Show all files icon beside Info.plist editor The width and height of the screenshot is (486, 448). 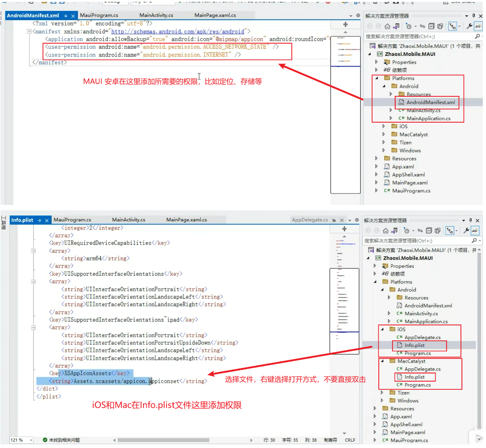(x=438, y=231)
